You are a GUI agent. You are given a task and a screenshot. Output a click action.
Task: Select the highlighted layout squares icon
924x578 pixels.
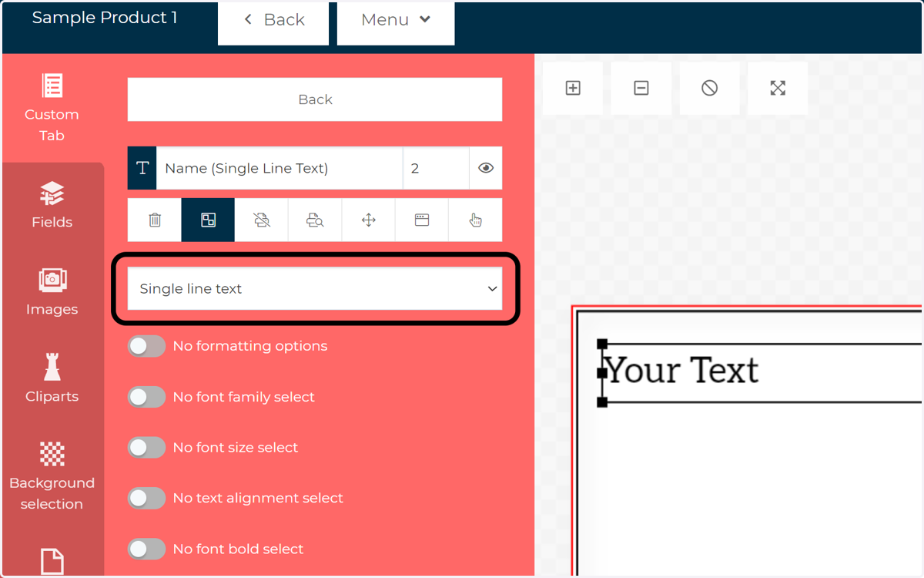point(208,220)
